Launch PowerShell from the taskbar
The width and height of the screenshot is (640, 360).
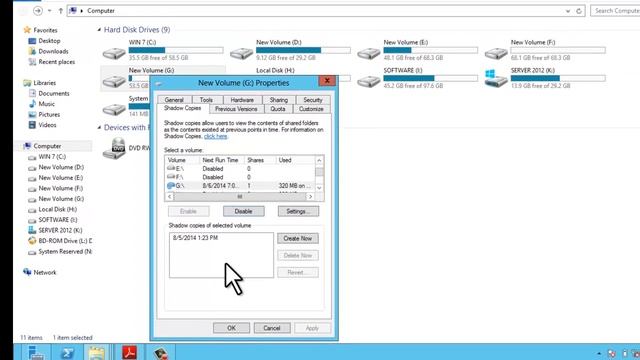tap(67, 352)
